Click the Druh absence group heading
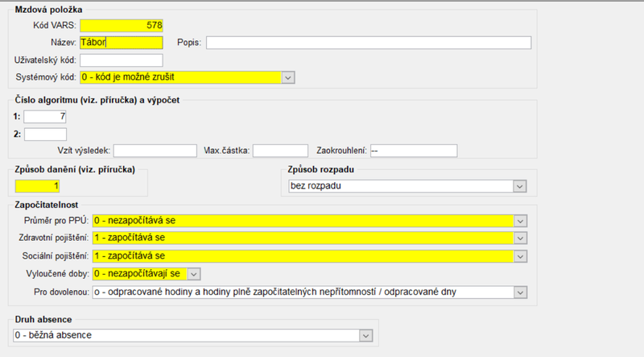 pyautogui.click(x=43, y=320)
